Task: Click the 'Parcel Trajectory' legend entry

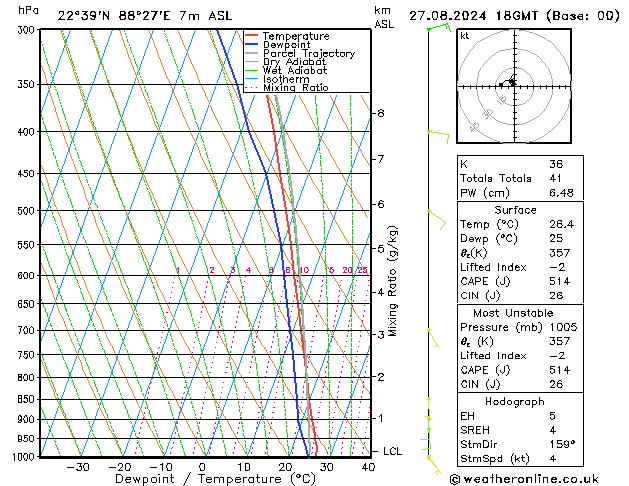Action: (x=309, y=53)
